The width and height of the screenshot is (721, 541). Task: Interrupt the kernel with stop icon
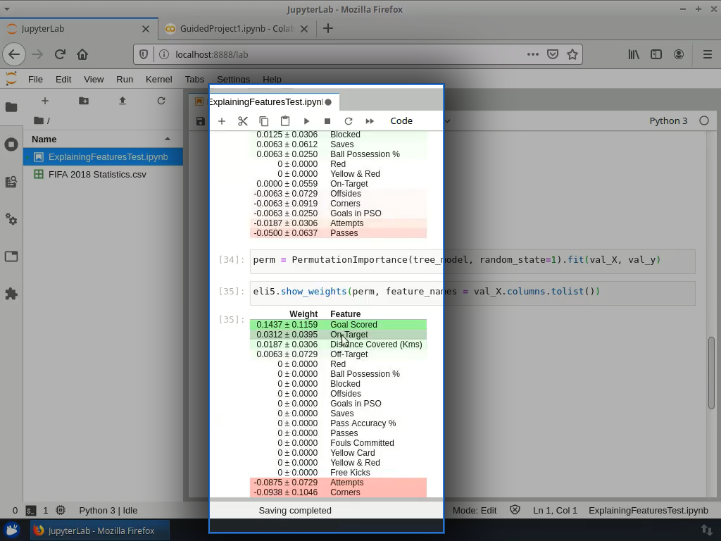pos(327,121)
